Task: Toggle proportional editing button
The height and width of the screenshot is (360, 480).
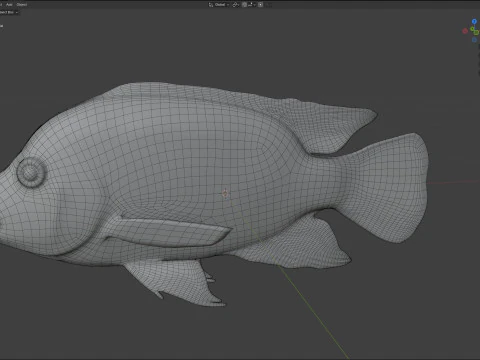Action: point(261,5)
